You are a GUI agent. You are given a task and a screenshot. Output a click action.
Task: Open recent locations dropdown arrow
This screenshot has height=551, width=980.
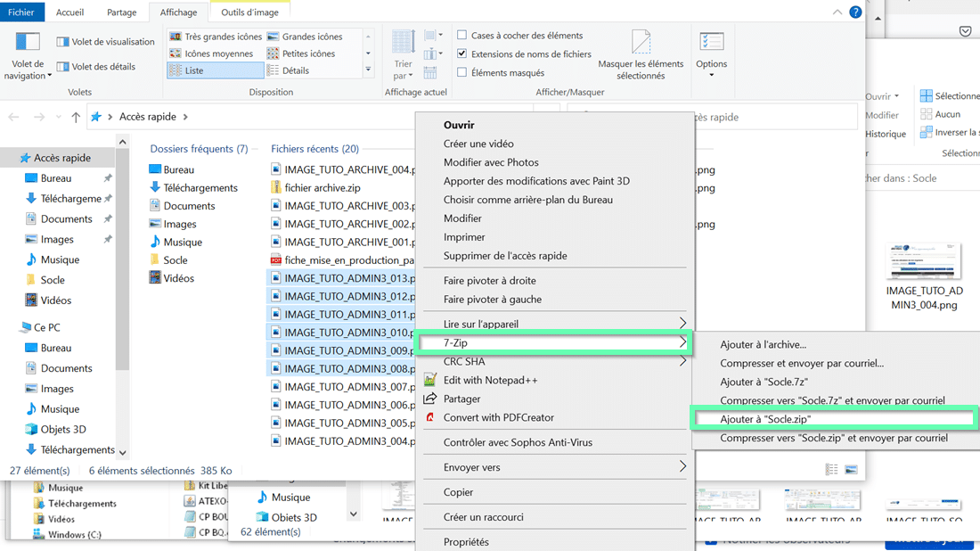pos(59,117)
